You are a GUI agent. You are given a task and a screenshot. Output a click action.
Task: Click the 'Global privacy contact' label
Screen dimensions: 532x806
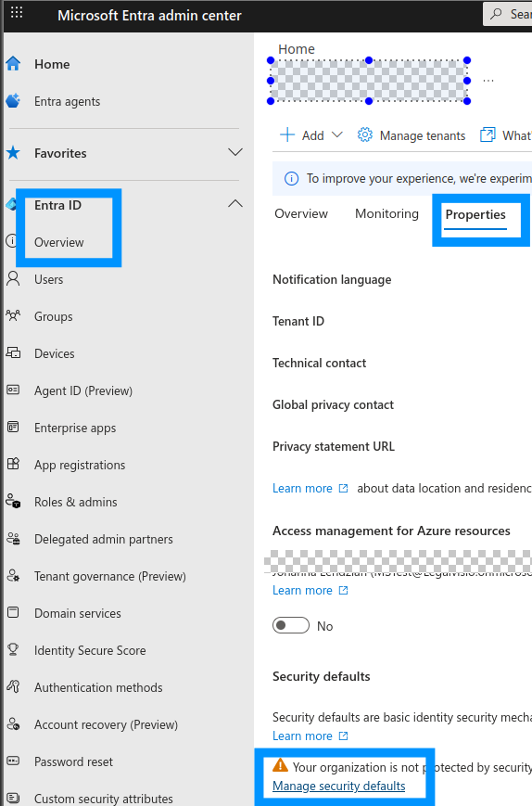334,405
